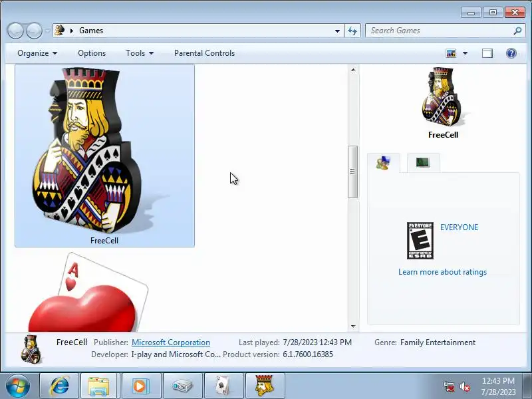Close the Games window
This screenshot has height=399, width=532.
515,13
